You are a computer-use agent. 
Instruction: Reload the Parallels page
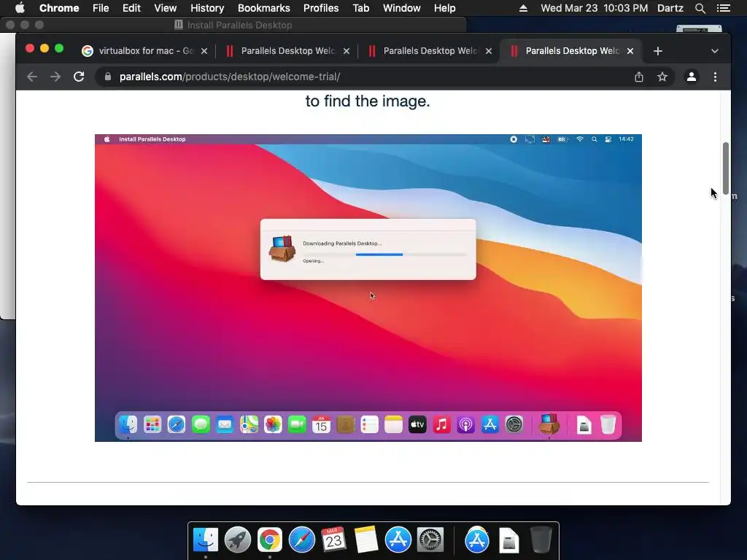click(x=79, y=77)
